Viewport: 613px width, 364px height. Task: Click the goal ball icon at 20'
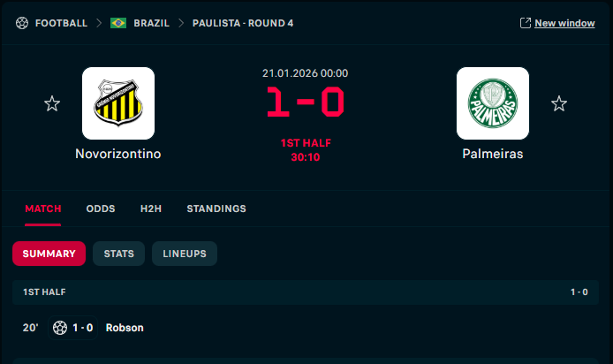[60, 328]
